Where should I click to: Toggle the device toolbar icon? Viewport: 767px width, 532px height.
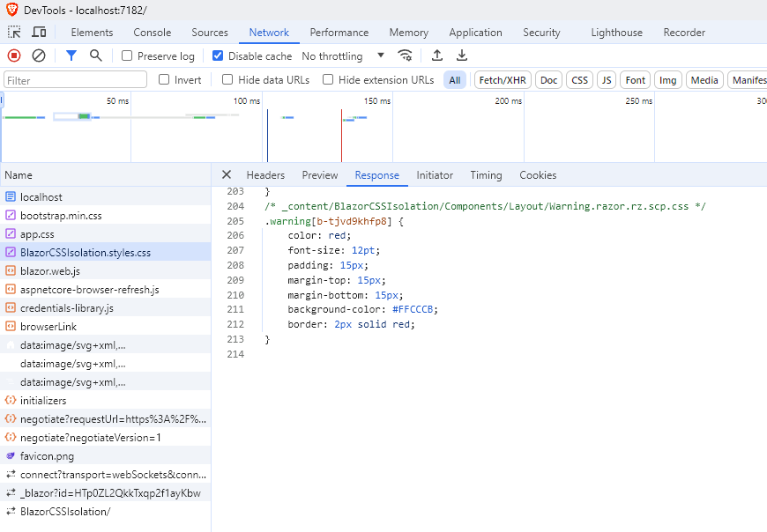(39, 33)
